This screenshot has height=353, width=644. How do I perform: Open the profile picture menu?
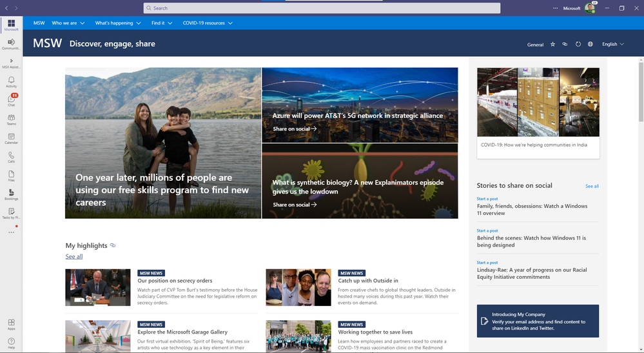590,8
